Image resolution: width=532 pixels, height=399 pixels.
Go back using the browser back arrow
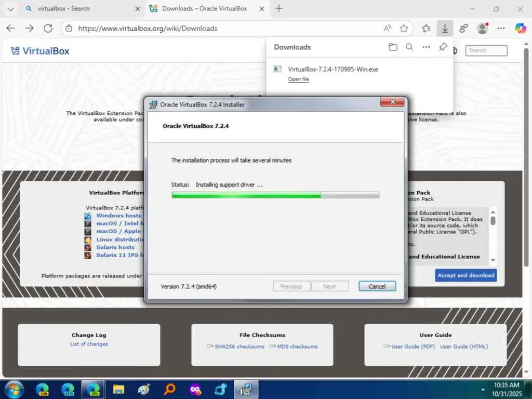click(11, 28)
